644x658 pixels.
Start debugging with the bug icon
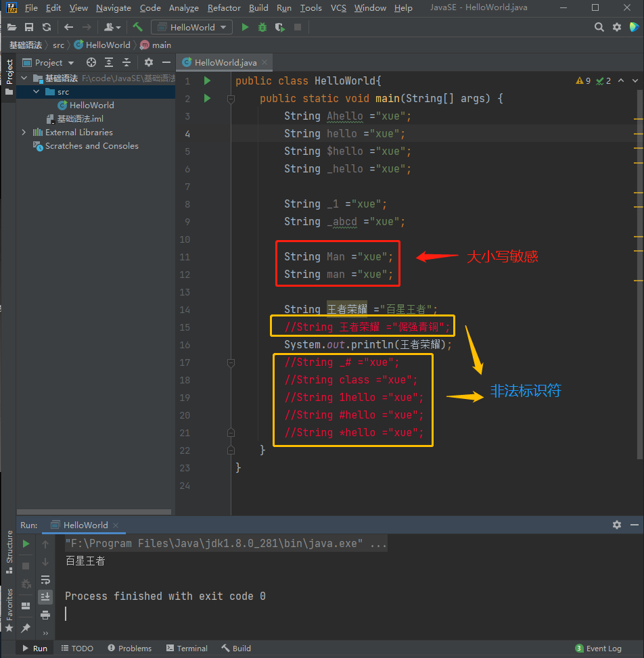[x=262, y=27]
